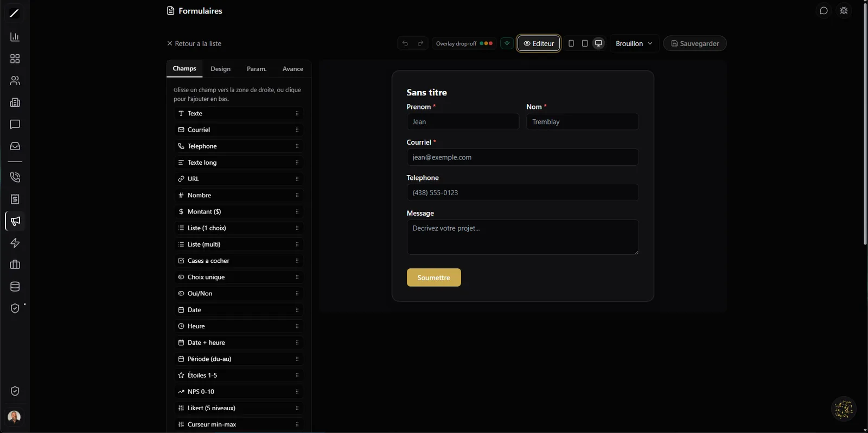Add the Cases a cocher field
Screen dimensions: 868x433
click(239, 261)
